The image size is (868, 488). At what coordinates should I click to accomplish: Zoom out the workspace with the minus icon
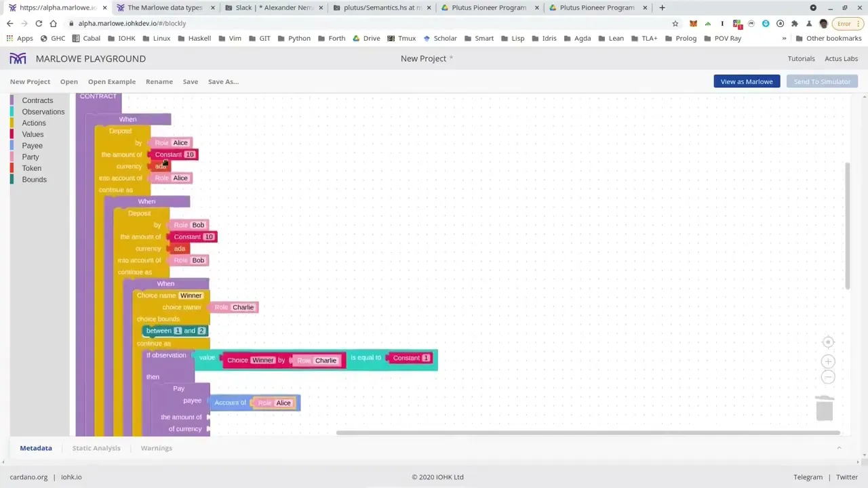(x=828, y=377)
